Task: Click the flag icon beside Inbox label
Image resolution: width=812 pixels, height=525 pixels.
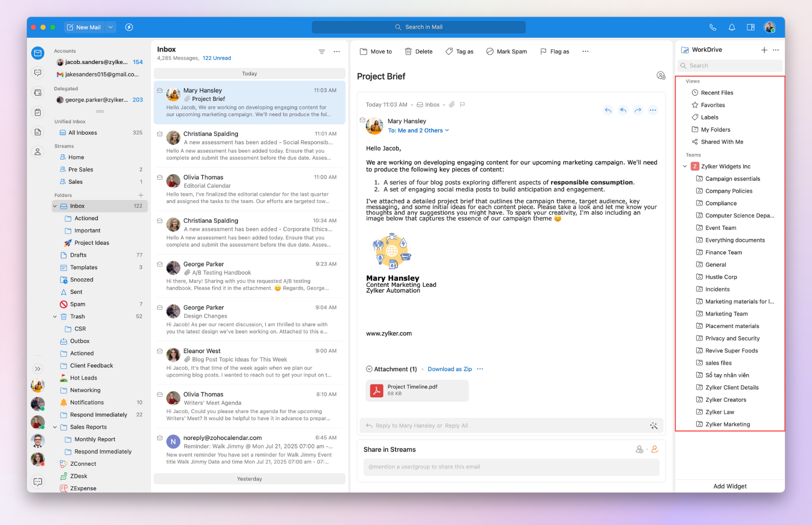Action: pos(462,105)
